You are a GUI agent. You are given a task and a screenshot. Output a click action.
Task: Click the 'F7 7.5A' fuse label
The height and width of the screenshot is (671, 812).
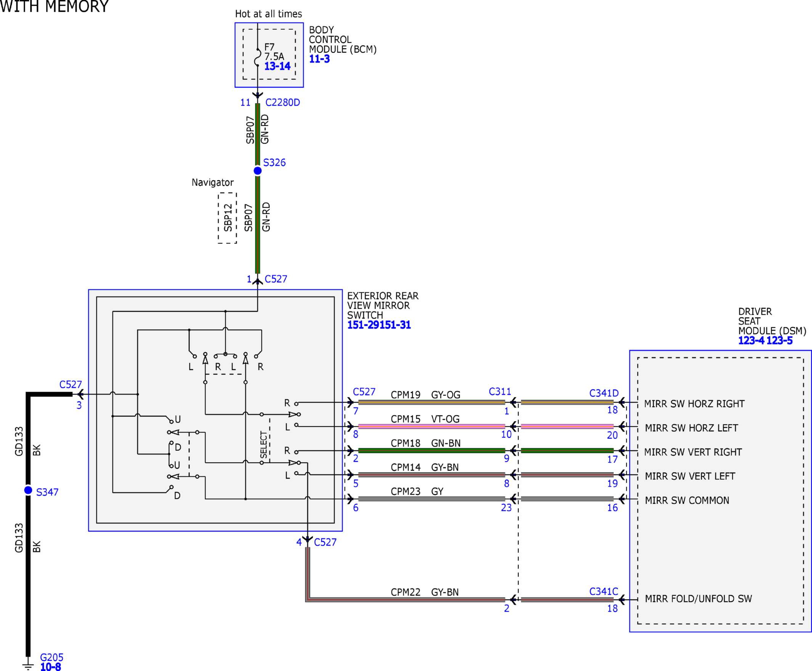[274, 52]
